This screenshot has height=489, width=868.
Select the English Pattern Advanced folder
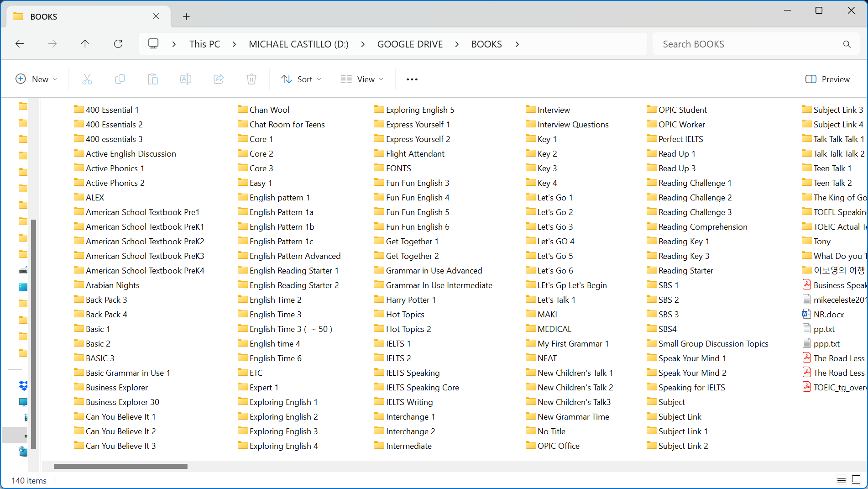pos(289,256)
